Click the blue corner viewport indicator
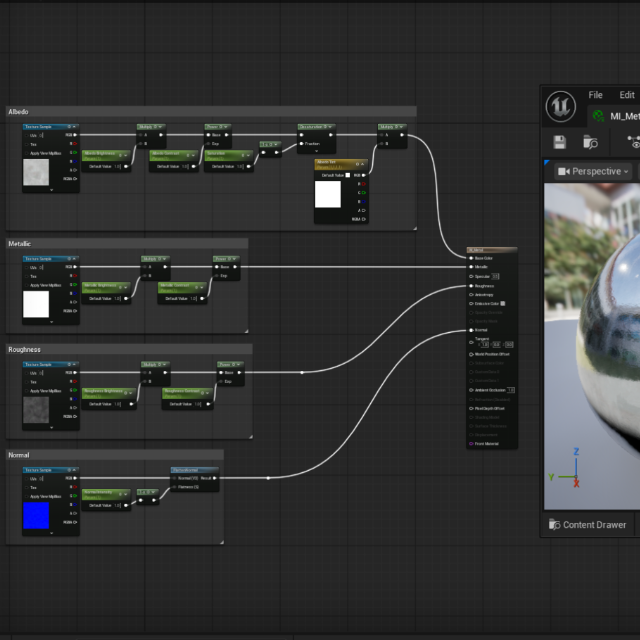Image resolution: width=640 pixels, height=640 pixels. coord(547,162)
